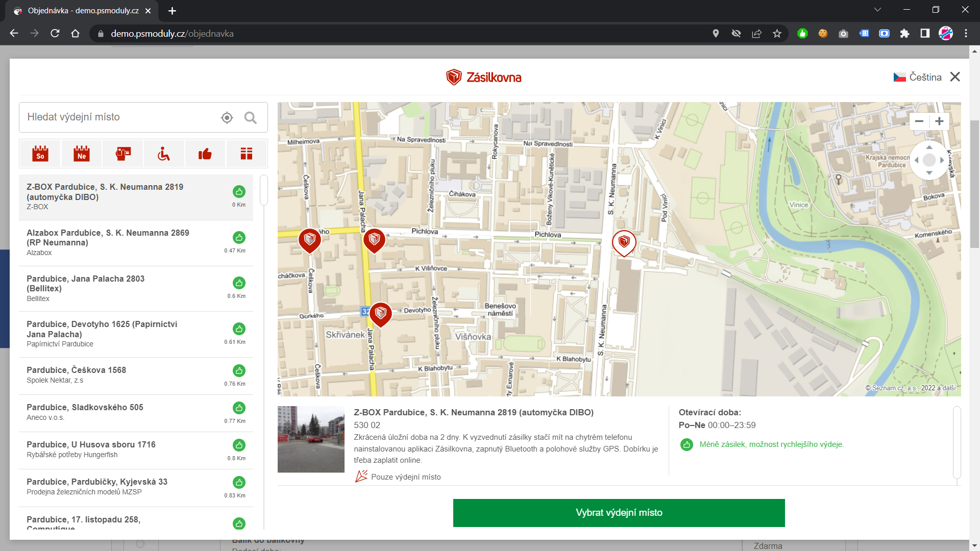980x551 pixels.
Task: Open the Z-BOX location photo thumbnail
Action: pyautogui.click(x=311, y=439)
